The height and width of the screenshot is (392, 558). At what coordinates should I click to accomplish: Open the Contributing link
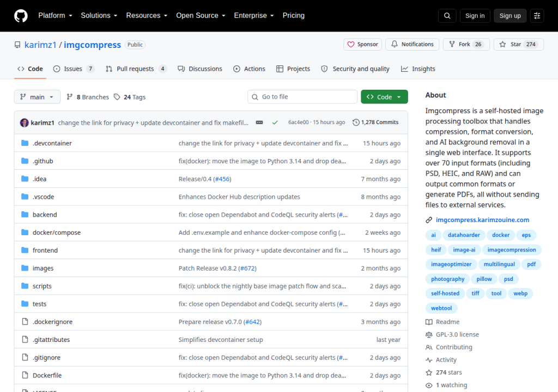point(449,347)
